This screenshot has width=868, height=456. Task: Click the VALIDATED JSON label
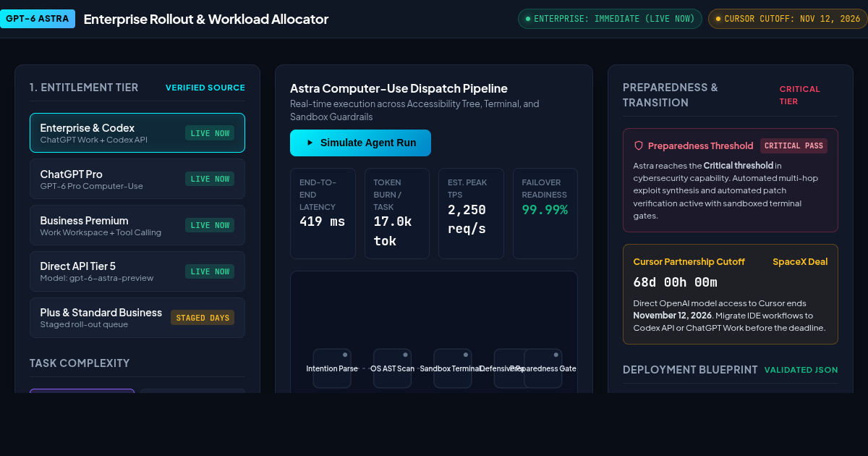pyautogui.click(x=801, y=370)
